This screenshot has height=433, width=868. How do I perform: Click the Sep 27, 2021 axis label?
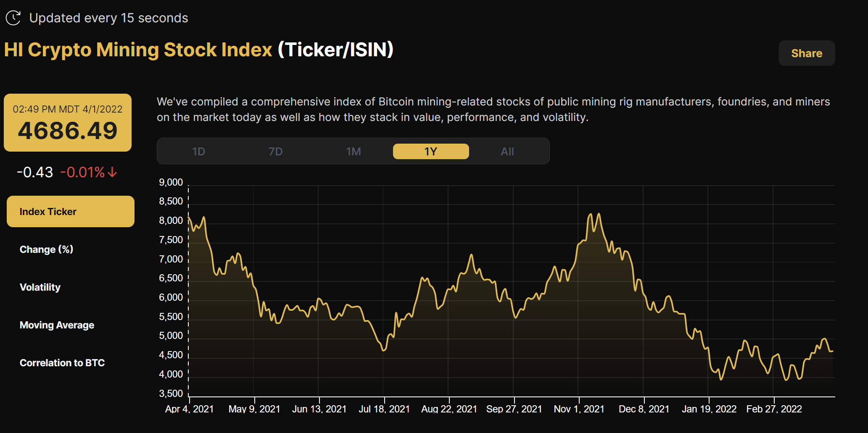(514, 409)
